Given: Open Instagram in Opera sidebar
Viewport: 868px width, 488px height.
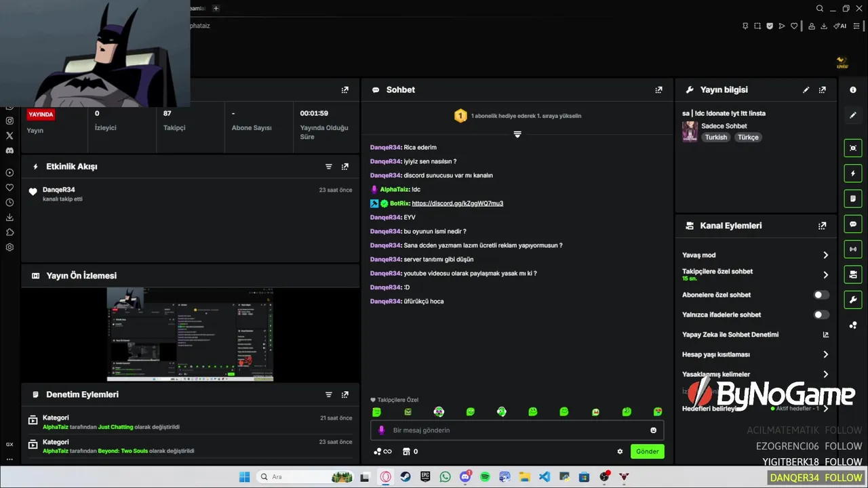Looking at the screenshot, I should click(9, 121).
